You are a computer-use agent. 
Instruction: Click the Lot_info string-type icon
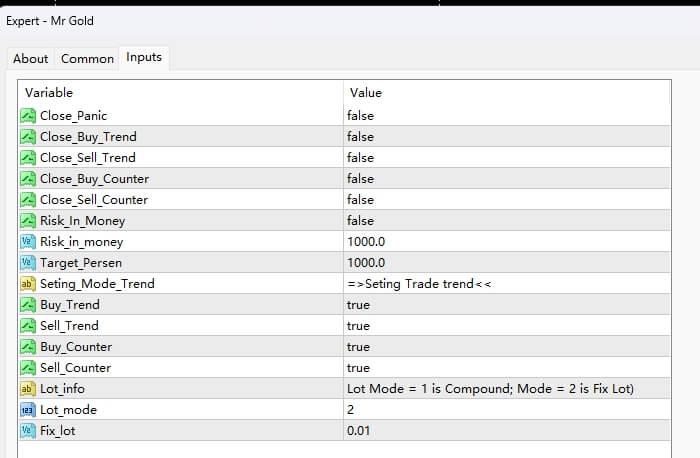click(x=28, y=389)
